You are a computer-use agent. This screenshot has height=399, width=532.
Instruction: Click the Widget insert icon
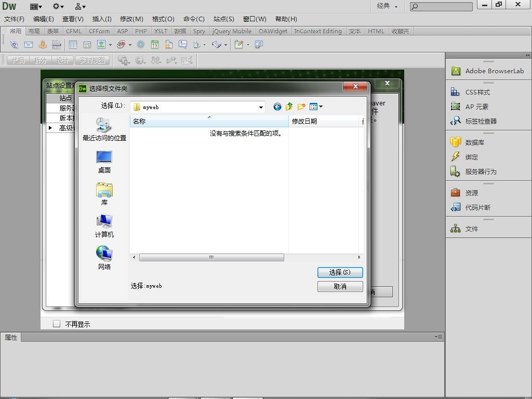[141, 44]
